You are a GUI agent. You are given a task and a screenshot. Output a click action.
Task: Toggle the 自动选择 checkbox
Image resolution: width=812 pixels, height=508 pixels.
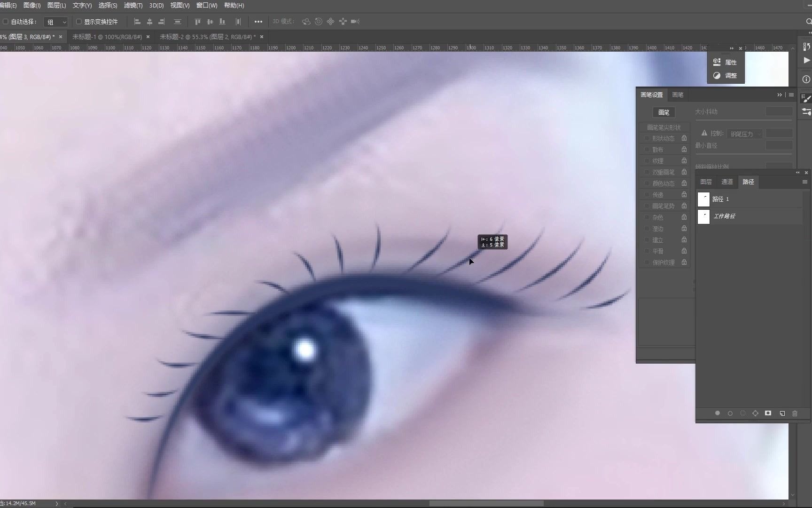[x=6, y=22]
